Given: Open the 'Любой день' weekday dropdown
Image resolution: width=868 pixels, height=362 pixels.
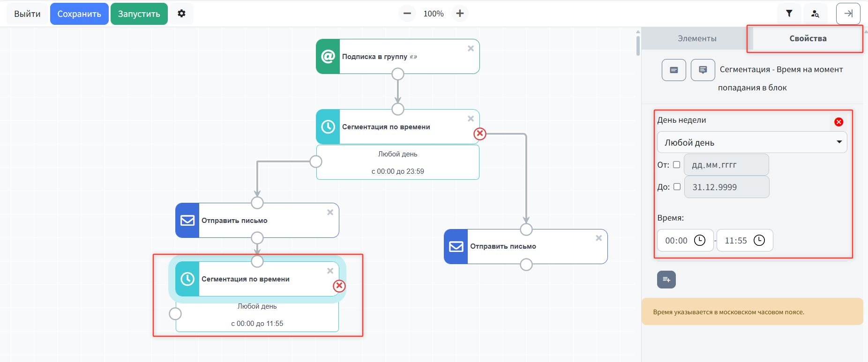Looking at the screenshot, I should 752,142.
